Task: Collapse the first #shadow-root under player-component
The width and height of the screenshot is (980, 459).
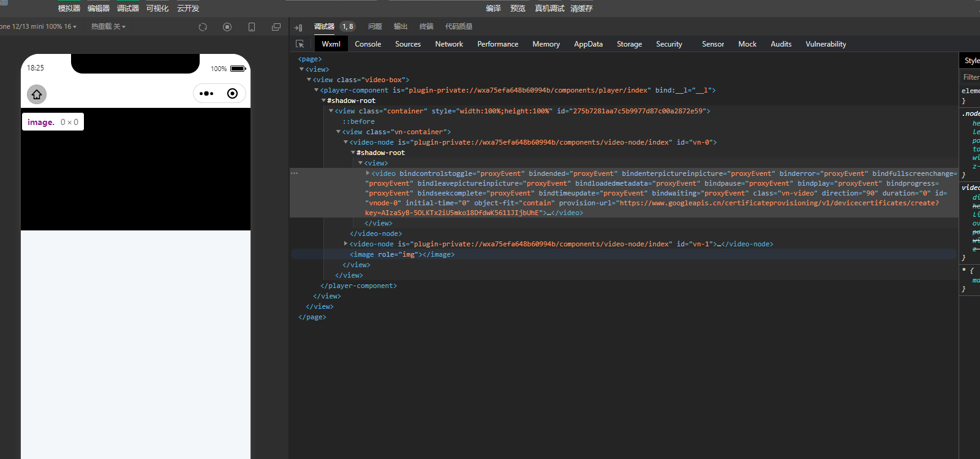Action: coord(323,101)
